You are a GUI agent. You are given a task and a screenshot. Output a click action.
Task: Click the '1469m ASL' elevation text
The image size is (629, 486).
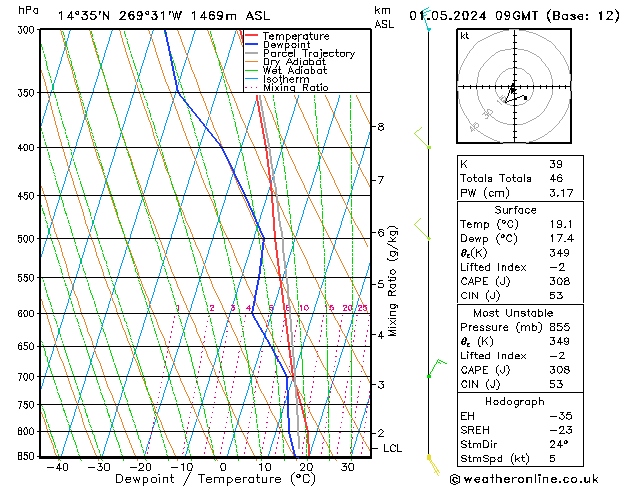230,16
